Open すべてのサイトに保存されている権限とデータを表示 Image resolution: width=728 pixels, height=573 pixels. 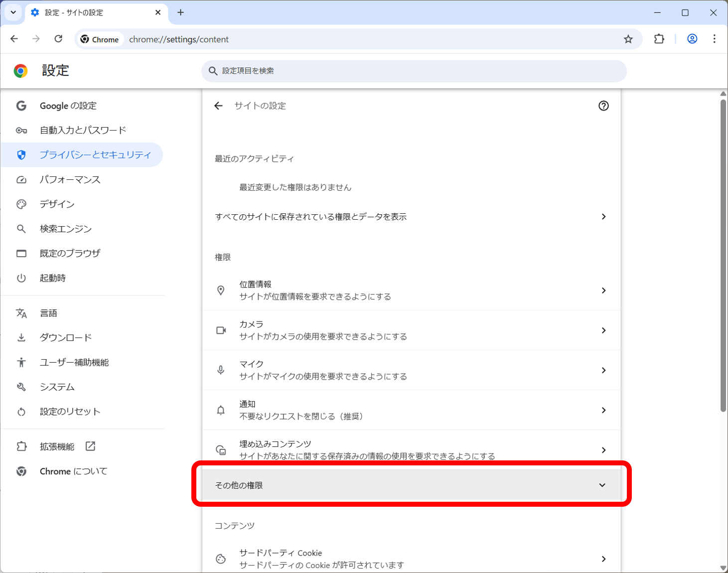tap(412, 217)
